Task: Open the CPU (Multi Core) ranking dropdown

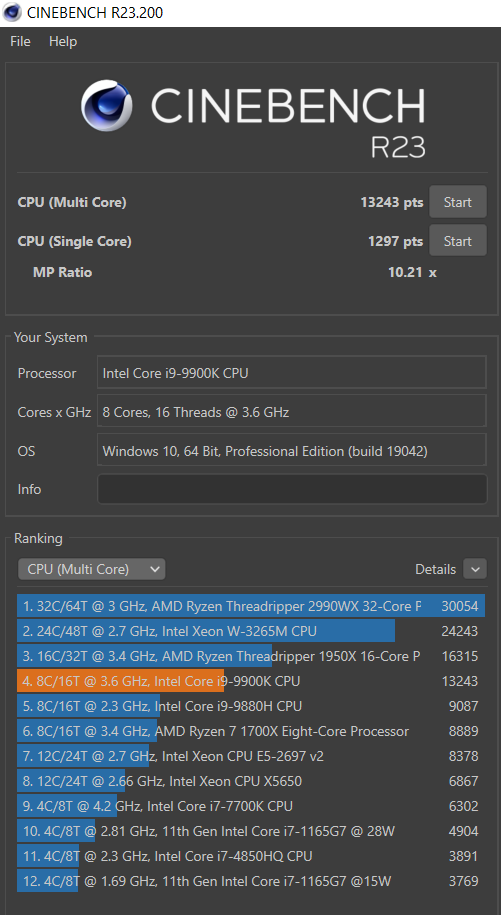Action: (x=92, y=569)
